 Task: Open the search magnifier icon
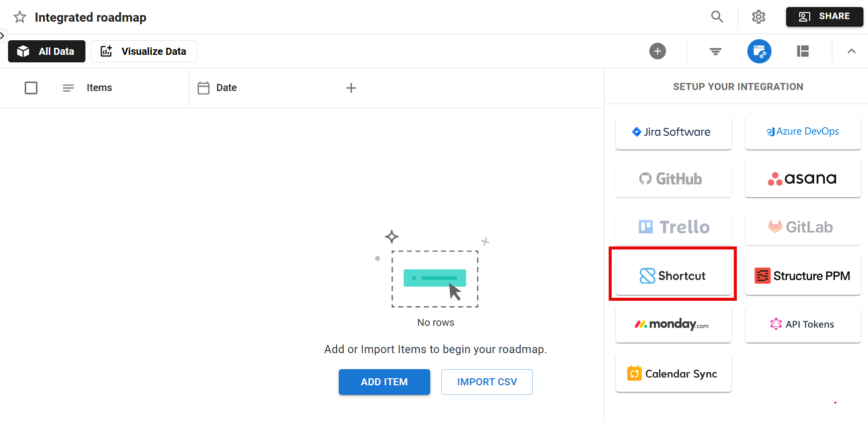click(x=717, y=17)
